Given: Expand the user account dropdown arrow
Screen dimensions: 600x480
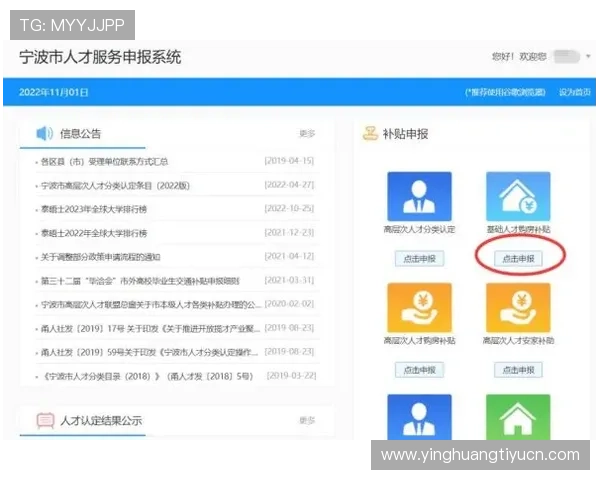Looking at the screenshot, I should [x=588, y=57].
